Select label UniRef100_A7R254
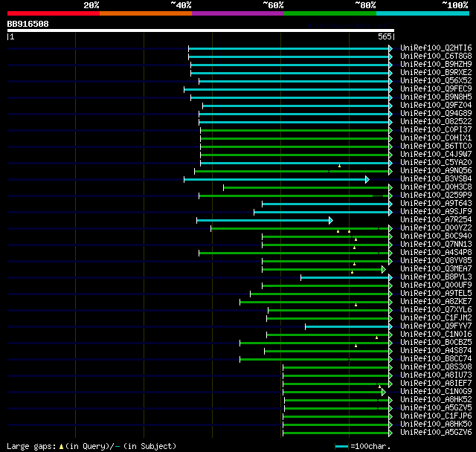 click(436, 220)
